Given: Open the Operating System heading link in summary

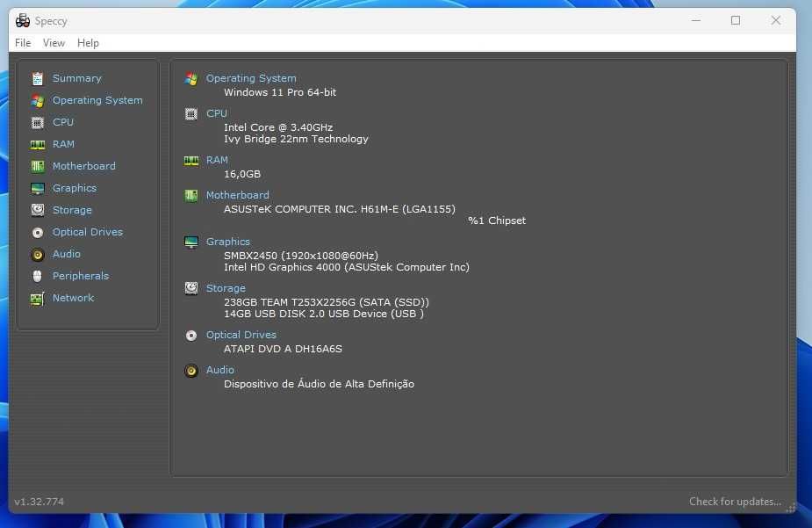Looking at the screenshot, I should [251, 78].
